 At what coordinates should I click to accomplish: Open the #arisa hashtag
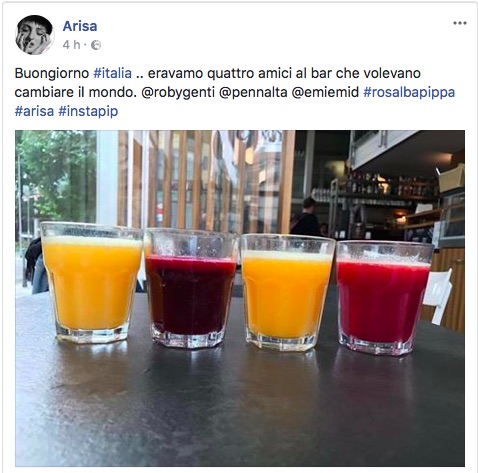[34, 111]
